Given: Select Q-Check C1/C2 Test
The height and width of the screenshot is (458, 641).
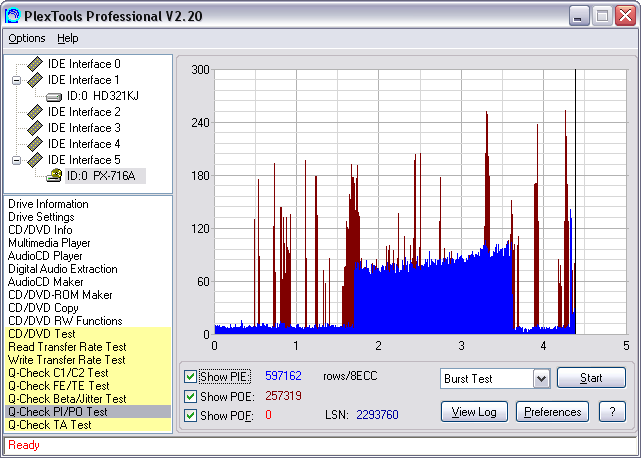Looking at the screenshot, I should 88,373.
